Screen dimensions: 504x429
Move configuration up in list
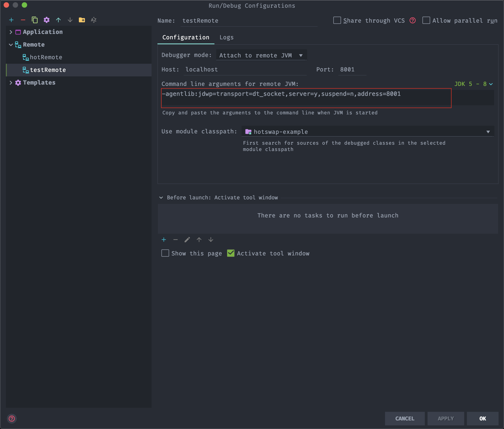pos(58,20)
